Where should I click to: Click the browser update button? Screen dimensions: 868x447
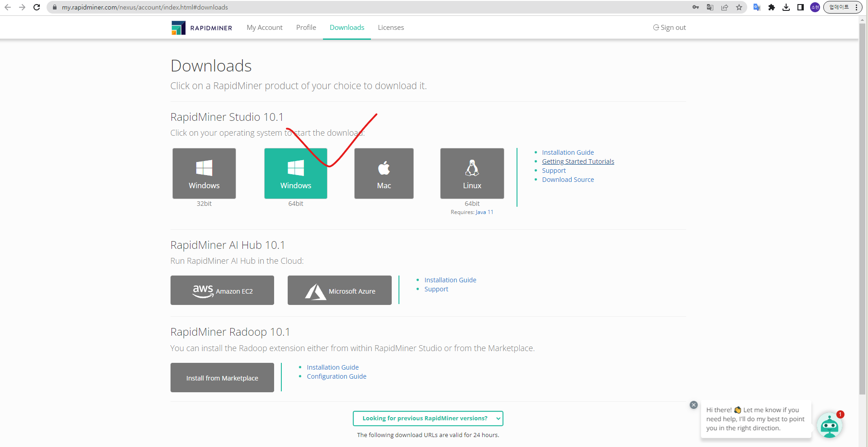[x=843, y=7]
